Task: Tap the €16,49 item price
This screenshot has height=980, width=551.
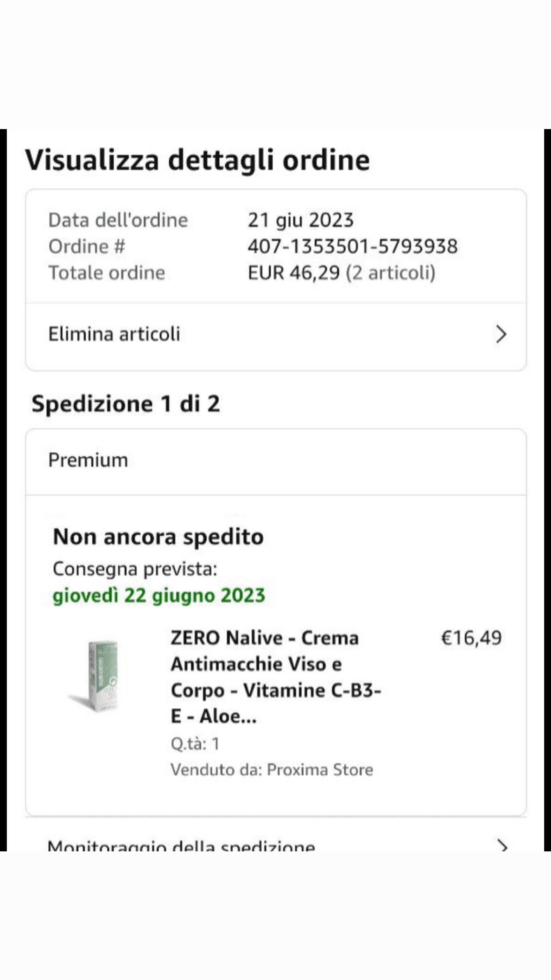Action: [471, 638]
